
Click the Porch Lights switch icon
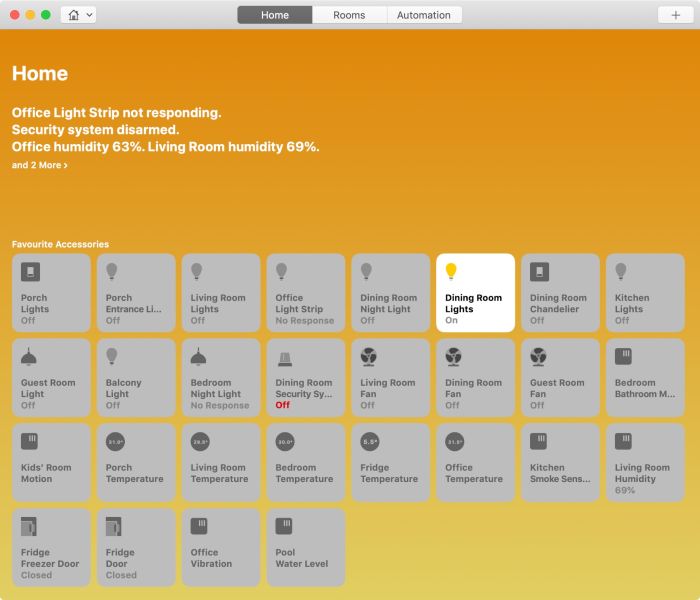click(x=30, y=271)
